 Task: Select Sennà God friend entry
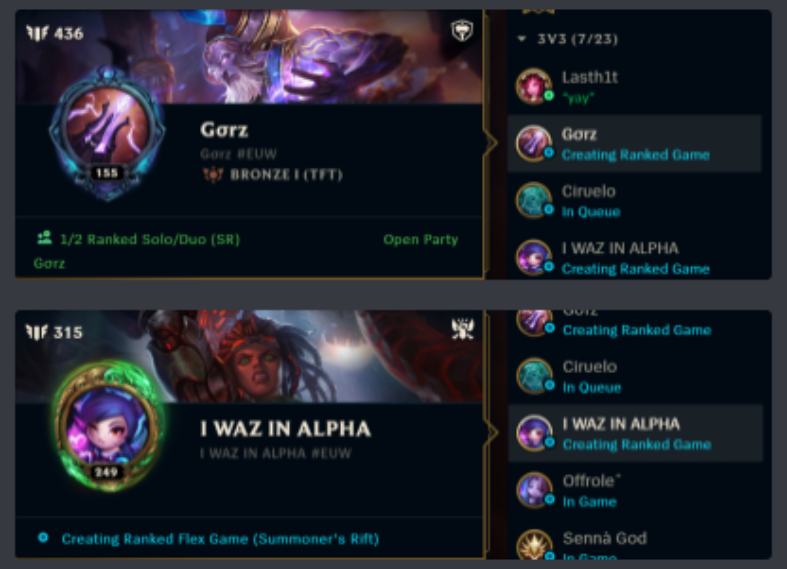click(635, 542)
